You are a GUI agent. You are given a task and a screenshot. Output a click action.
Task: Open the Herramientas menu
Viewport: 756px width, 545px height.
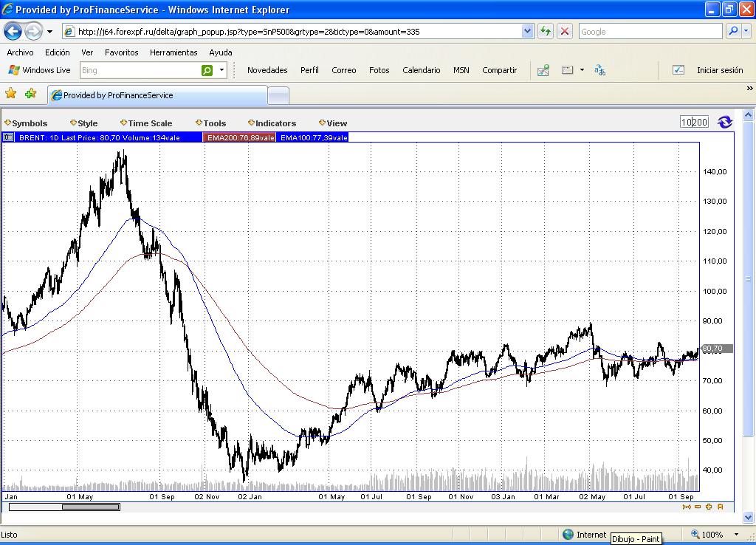173,52
